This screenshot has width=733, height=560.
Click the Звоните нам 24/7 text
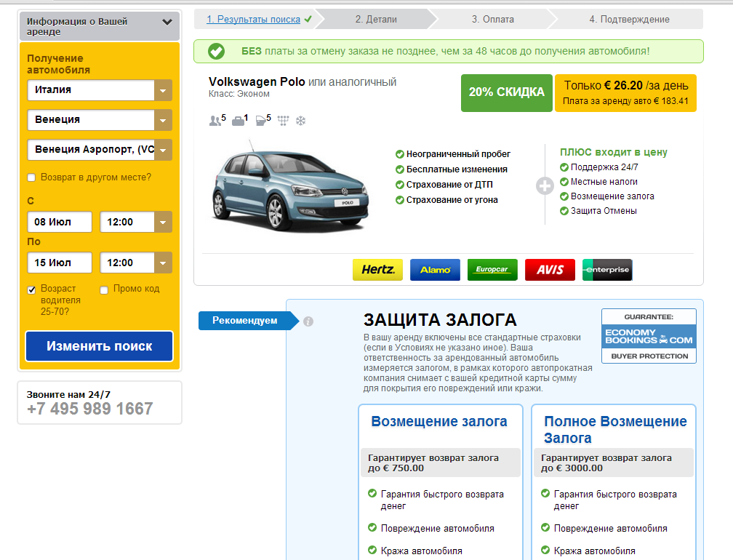pyautogui.click(x=68, y=394)
